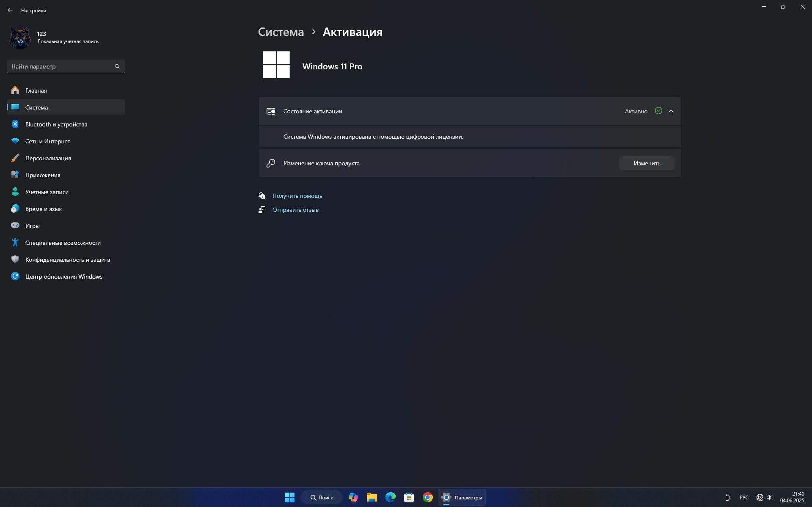Open File Explorer from taskbar
The width and height of the screenshot is (812, 507).
pyautogui.click(x=372, y=497)
